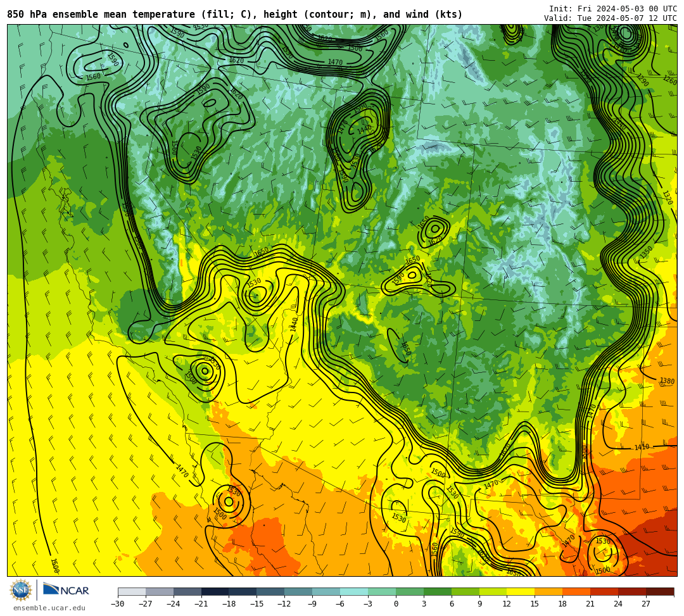Pick the colorbar segment between 9 and 12
The height and width of the screenshot is (616, 684).
click(493, 591)
